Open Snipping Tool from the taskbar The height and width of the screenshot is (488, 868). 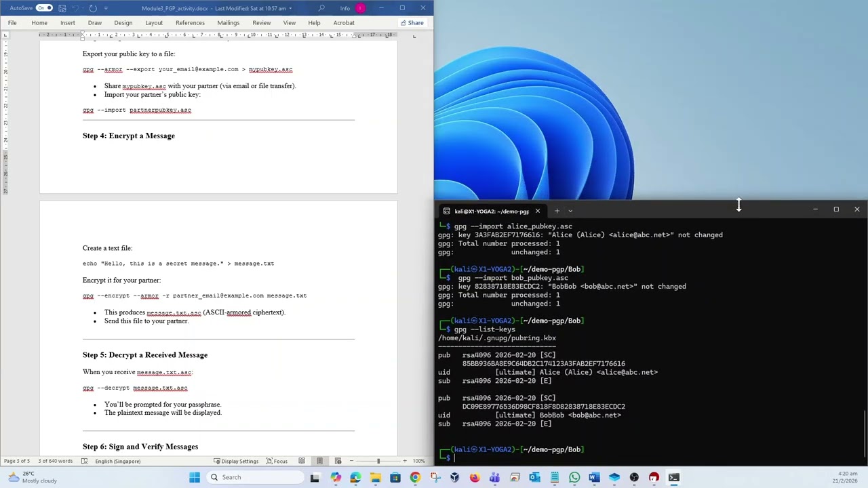(x=435, y=477)
